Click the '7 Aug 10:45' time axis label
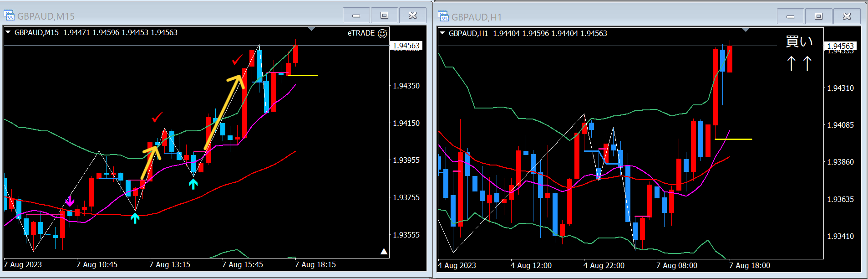 click(x=97, y=264)
